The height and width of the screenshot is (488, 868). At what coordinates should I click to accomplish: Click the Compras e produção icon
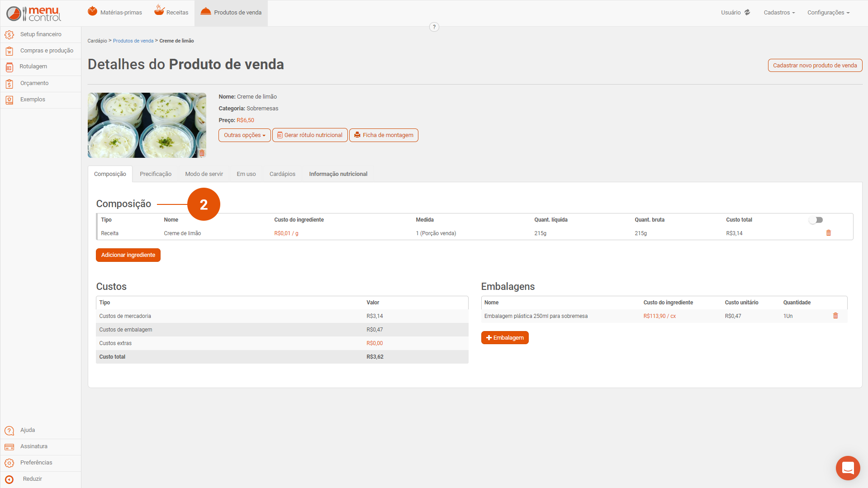pyautogui.click(x=9, y=51)
